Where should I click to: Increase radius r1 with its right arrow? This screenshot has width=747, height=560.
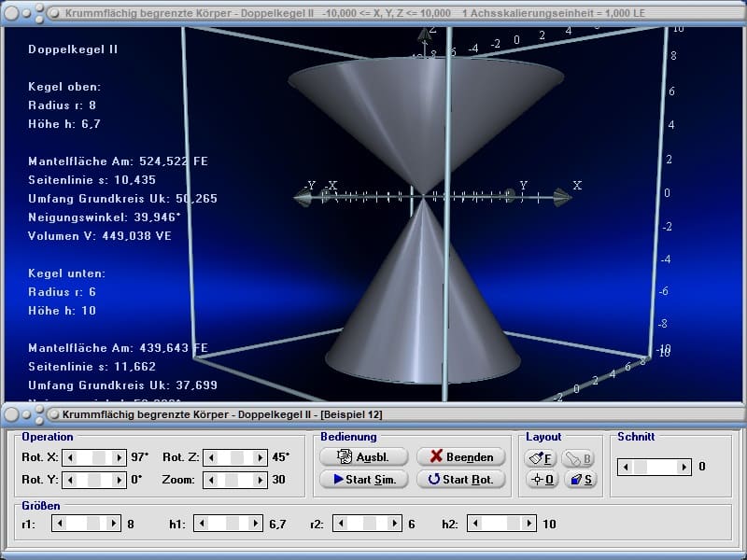113,524
